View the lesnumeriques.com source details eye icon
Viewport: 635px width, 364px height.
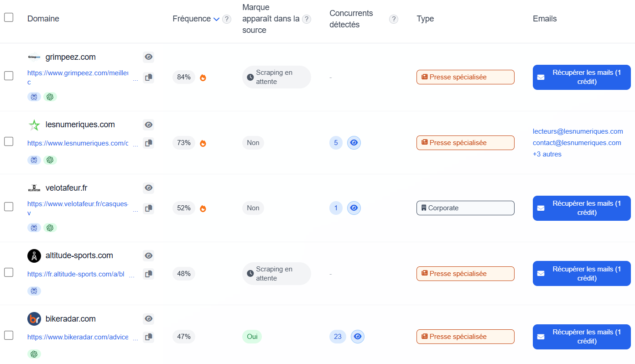click(148, 125)
